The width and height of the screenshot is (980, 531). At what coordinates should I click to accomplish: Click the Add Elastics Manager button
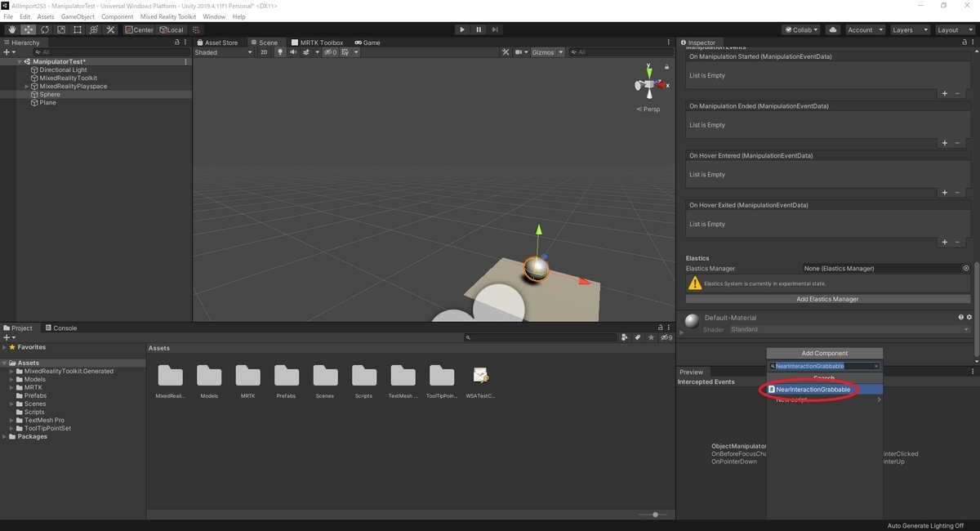(x=827, y=299)
